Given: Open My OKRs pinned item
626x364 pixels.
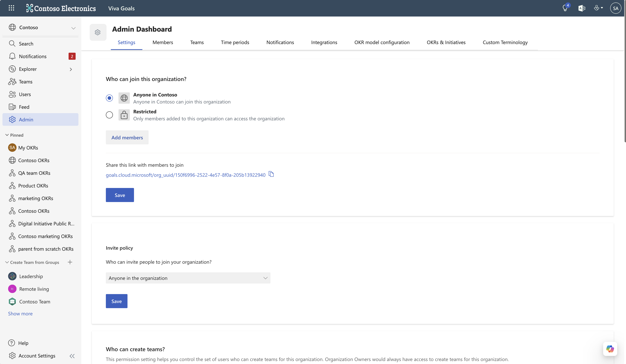Looking at the screenshot, I should pyautogui.click(x=40, y=148).
